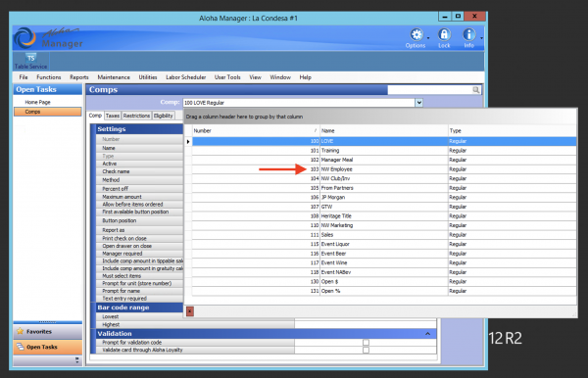Check Validate card through Aloha Loyalty
This screenshot has width=588, height=378.
(x=366, y=350)
